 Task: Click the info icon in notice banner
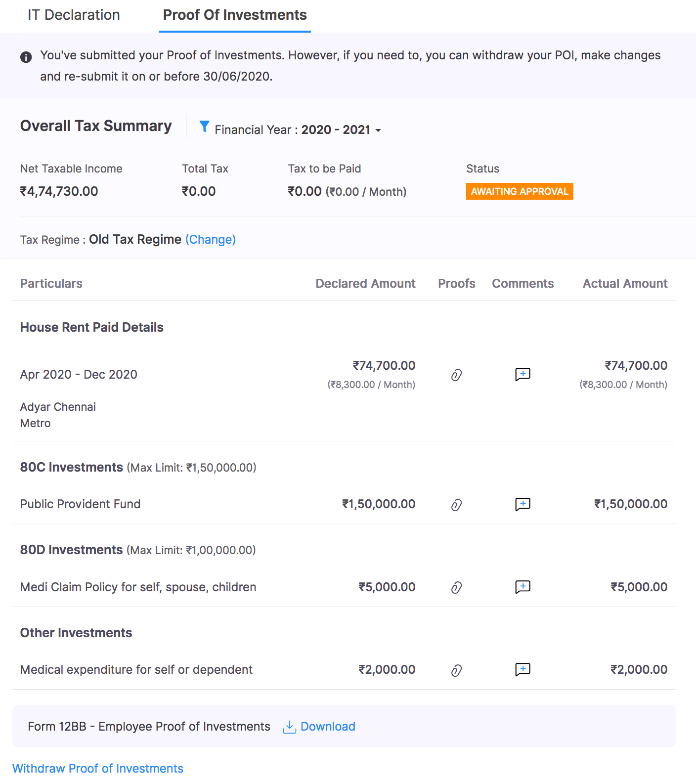(26, 57)
